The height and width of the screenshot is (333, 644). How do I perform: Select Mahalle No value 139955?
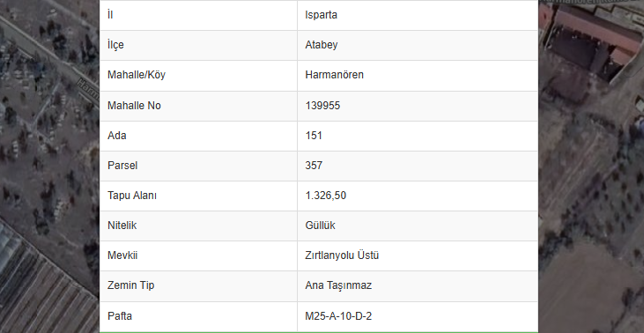click(322, 106)
